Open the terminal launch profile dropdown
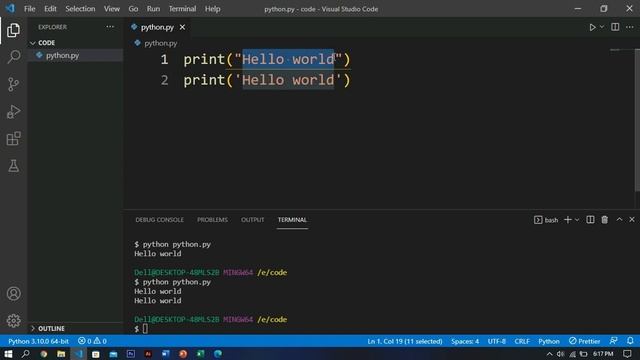The height and width of the screenshot is (360, 640). (577, 220)
